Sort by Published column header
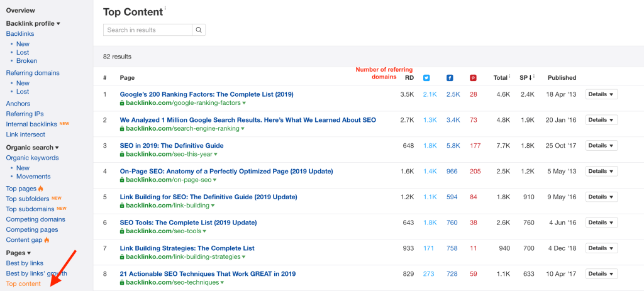This screenshot has width=644, height=291. click(x=562, y=77)
